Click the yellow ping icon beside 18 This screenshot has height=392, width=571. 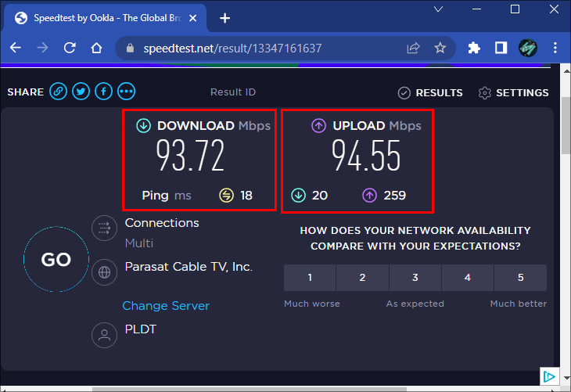coord(226,196)
